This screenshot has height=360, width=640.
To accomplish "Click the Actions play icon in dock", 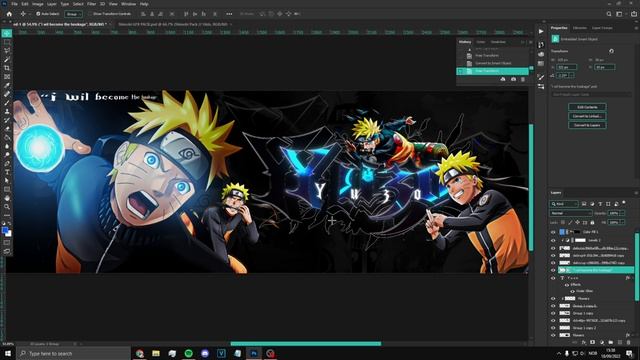I will pyautogui.click(x=541, y=31).
